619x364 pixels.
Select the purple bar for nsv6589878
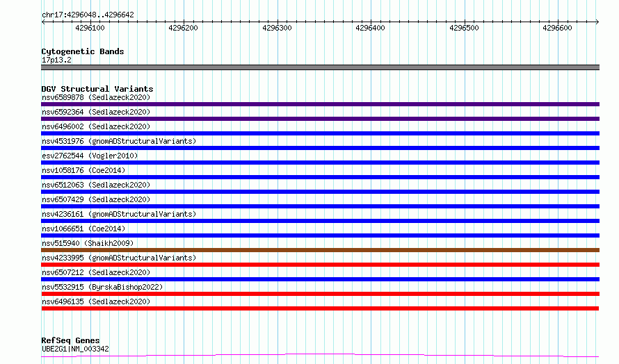(x=320, y=104)
